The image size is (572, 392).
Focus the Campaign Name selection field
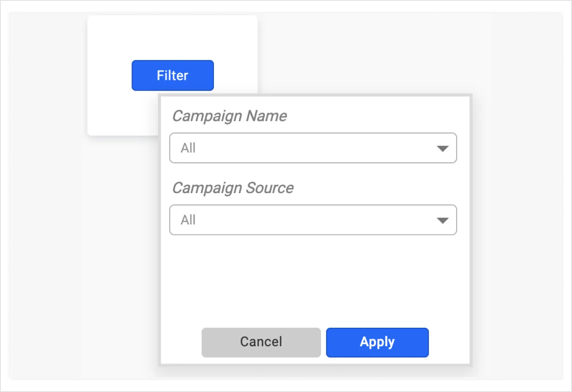313,148
